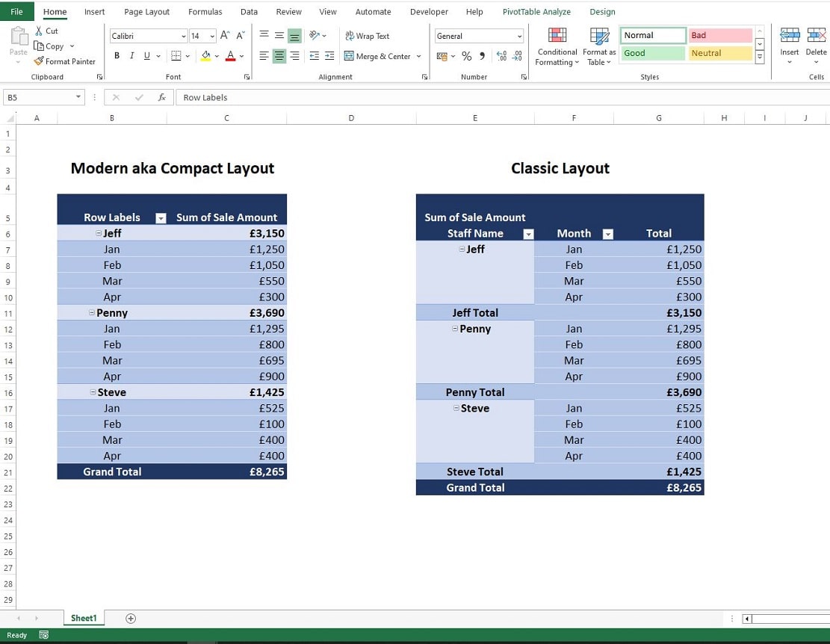This screenshot has height=644, width=830.
Task: Select the Wrap Text icon
Action: coord(367,35)
